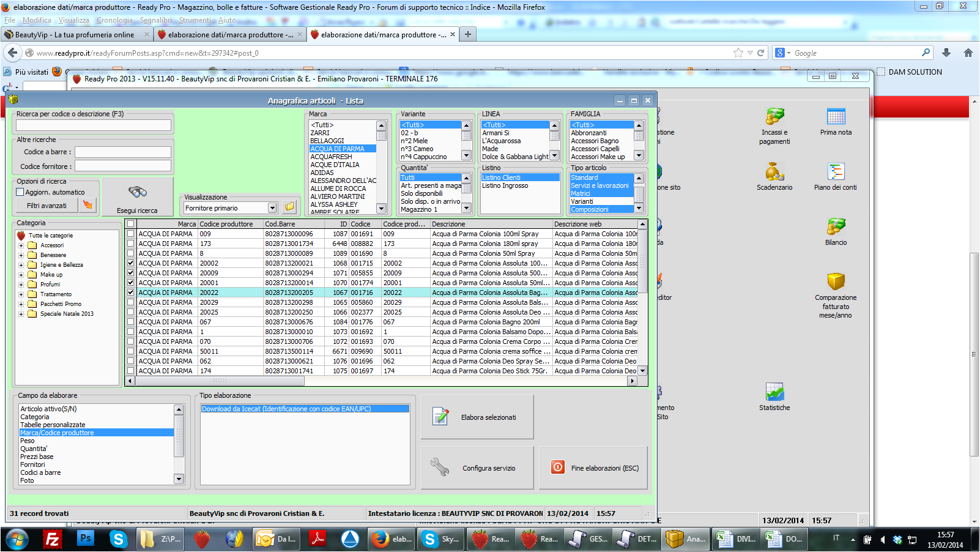
Task: Open the Firefox Cronologia menu
Action: coord(114,20)
